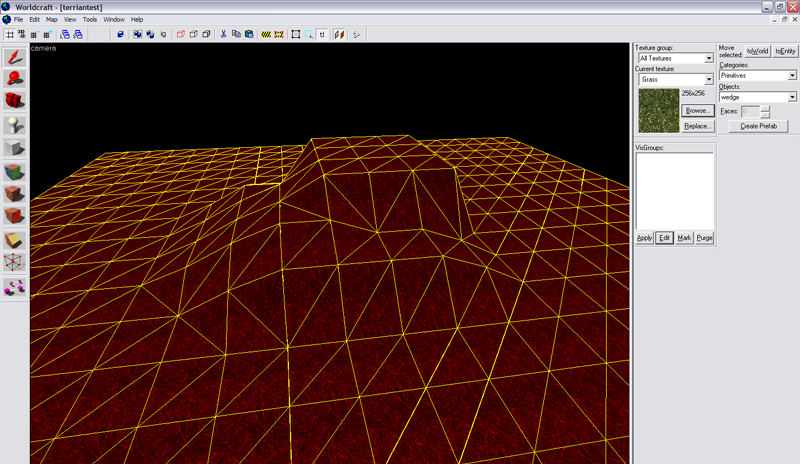Viewport: 800px width, 464px height.
Task: Toggle Select-by-Handles mode
Action: 296,34
